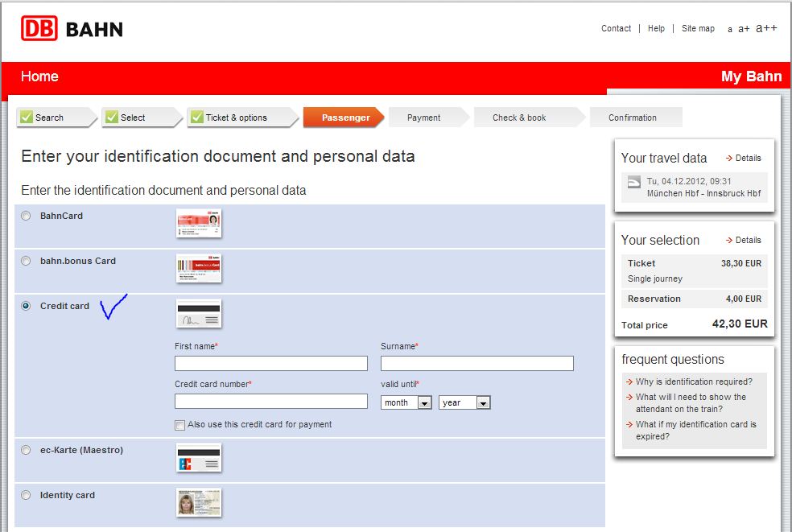Viewport: 792px width, 532px height.
Task: Select the Identity card radio button
Action: coord(26,495)
